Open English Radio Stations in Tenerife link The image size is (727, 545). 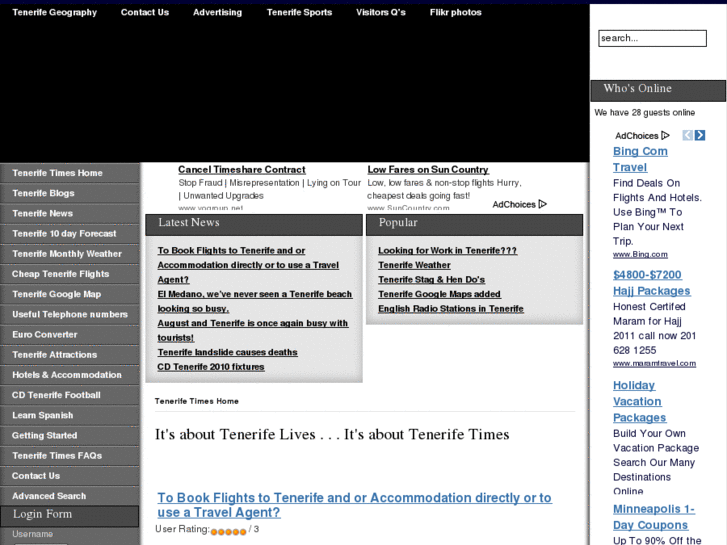451,309
